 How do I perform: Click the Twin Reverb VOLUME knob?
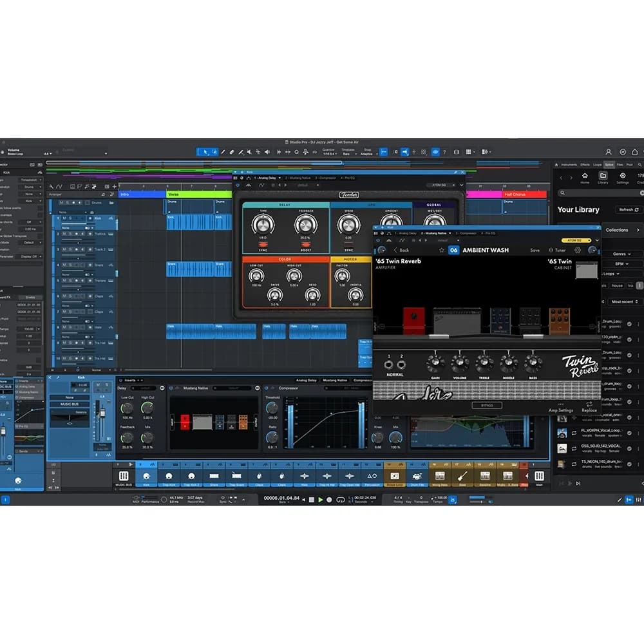[x=460, y=363]
